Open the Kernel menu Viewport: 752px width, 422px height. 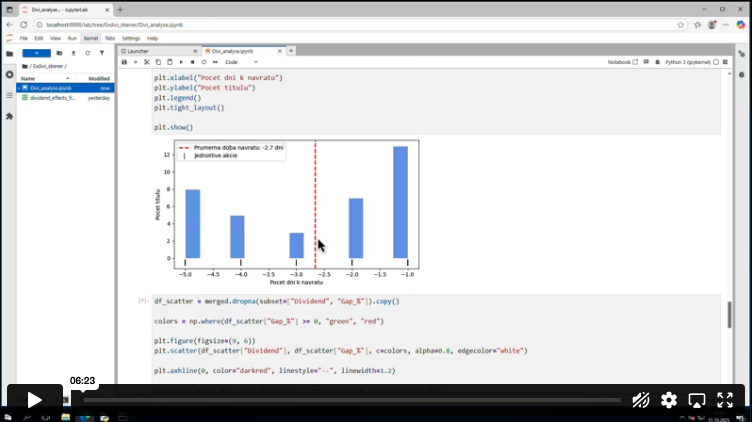pos(90,38)
